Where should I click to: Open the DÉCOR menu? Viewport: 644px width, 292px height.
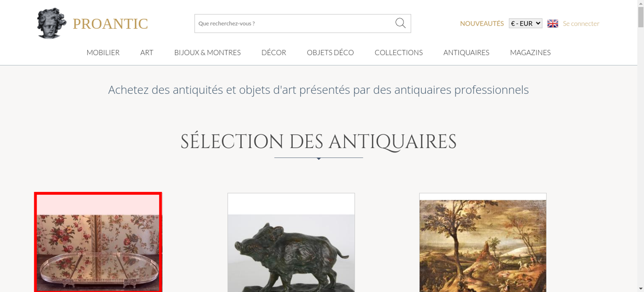(x=274, y=52)
